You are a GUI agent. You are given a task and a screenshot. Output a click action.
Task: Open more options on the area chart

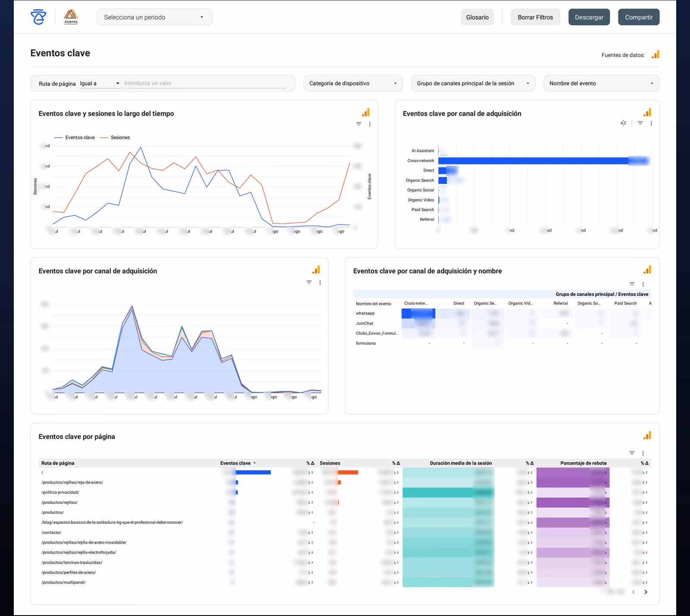[x=320, y=283]
